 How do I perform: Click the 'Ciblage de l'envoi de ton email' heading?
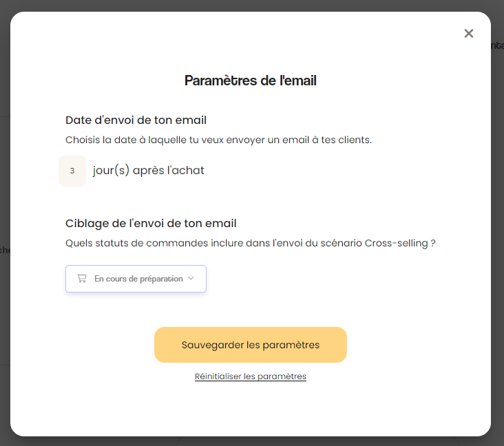[x=151, y=223]
